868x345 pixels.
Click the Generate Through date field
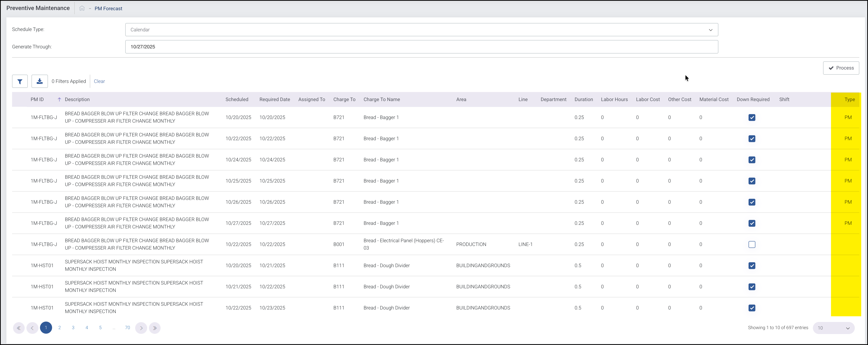coord(421,47)
